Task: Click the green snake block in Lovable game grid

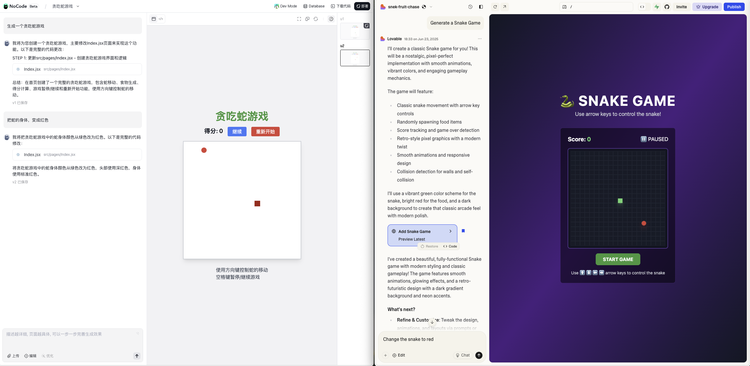Action: 620,201
